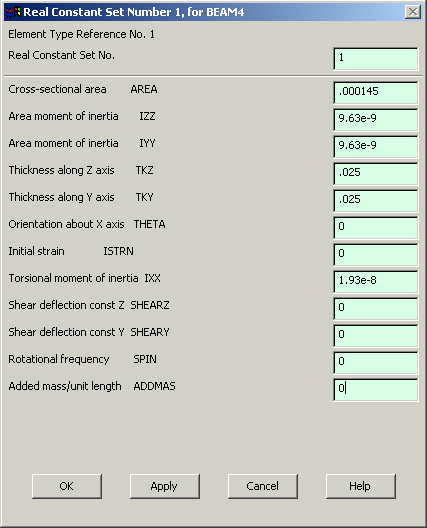Click the SHEARZ deflection constant field
This screenshot has height=528, width=427.
[375, 308]
